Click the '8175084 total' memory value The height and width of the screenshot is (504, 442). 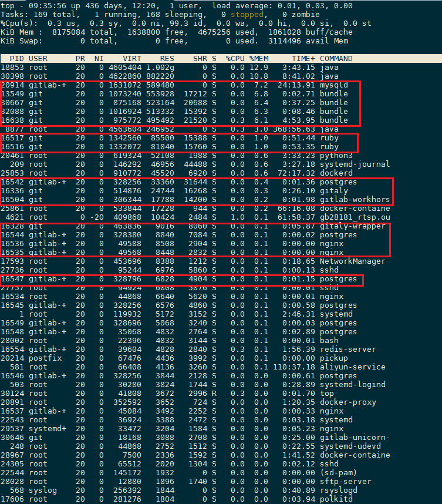tap(83, 32)
